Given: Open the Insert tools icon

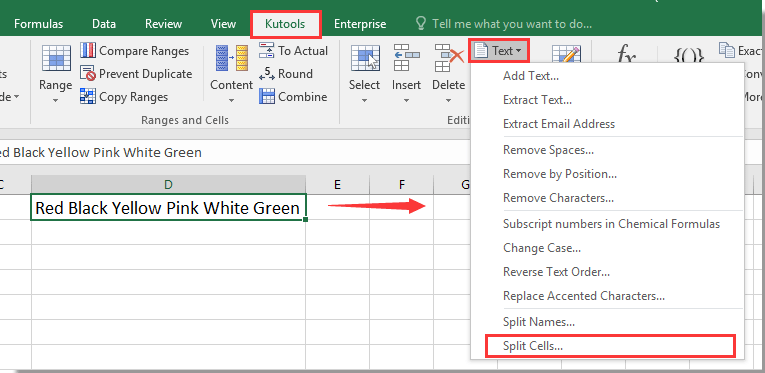Looking at the screenshot, I should click(406, 58).
